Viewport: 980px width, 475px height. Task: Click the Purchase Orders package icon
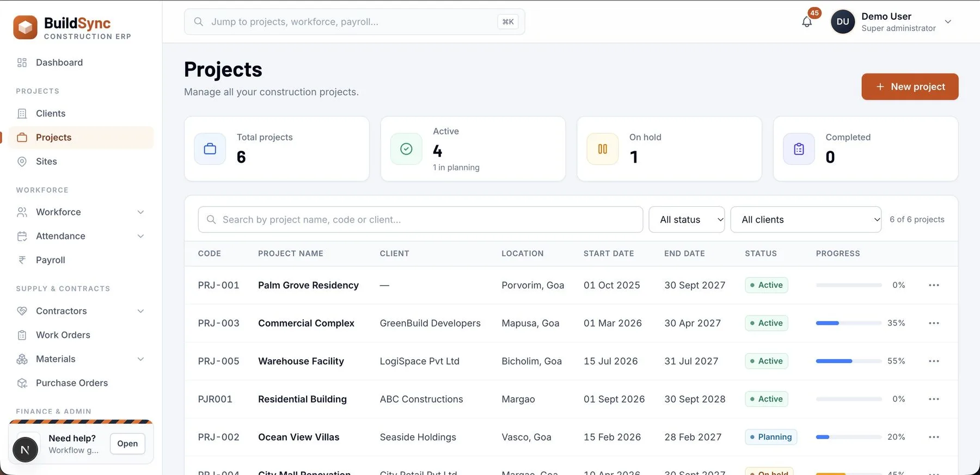click(22, 383)
